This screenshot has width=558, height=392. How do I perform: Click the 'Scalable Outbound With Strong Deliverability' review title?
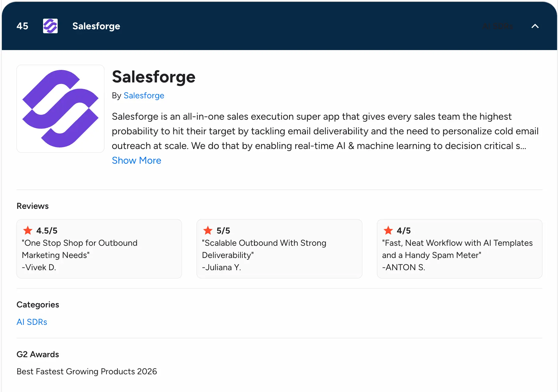[264, 249]
